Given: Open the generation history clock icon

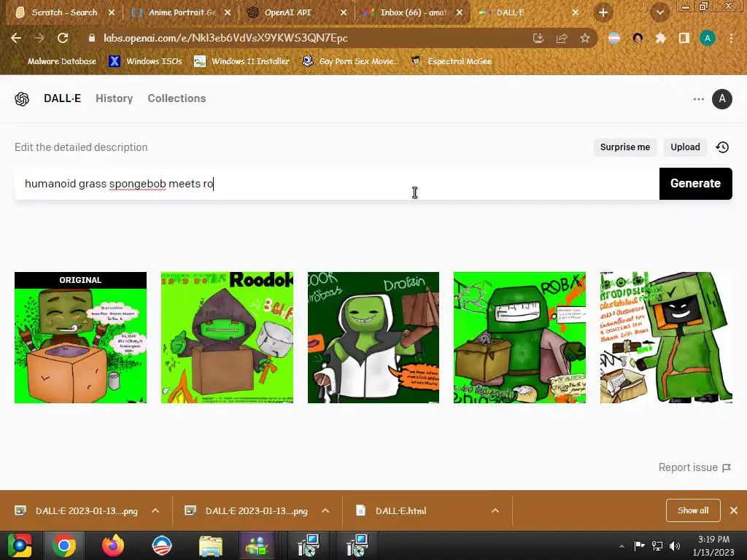Looking at the screenshot, I should 722,147.
